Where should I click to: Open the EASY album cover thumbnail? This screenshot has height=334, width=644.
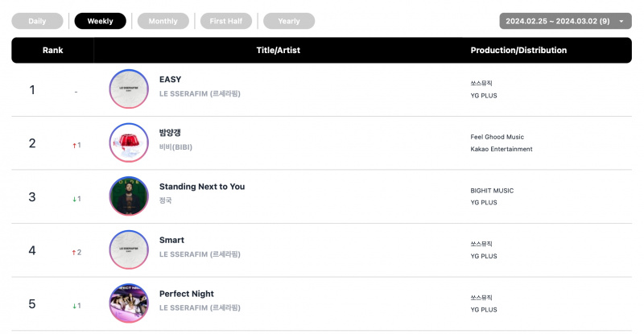pyautogui.click(x=129, y=89)
